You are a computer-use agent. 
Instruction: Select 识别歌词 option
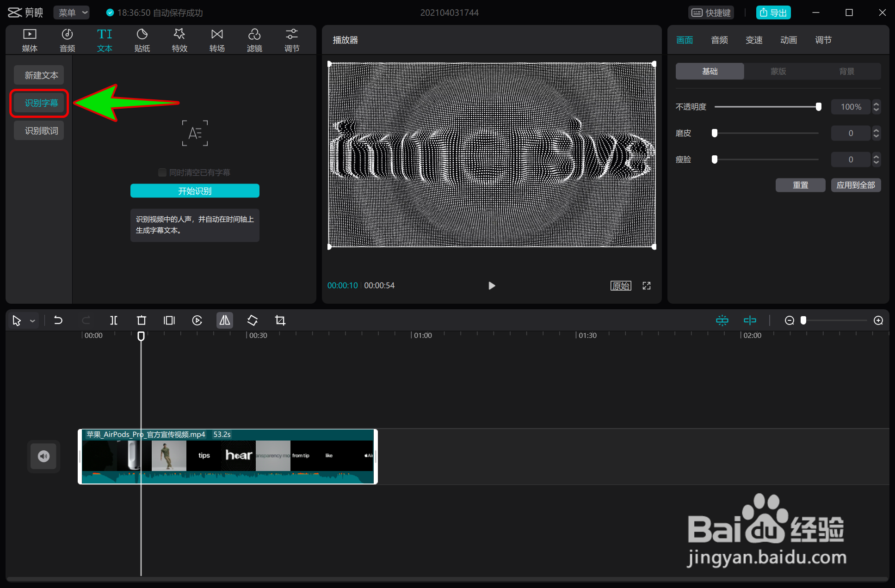click(39, 131)
